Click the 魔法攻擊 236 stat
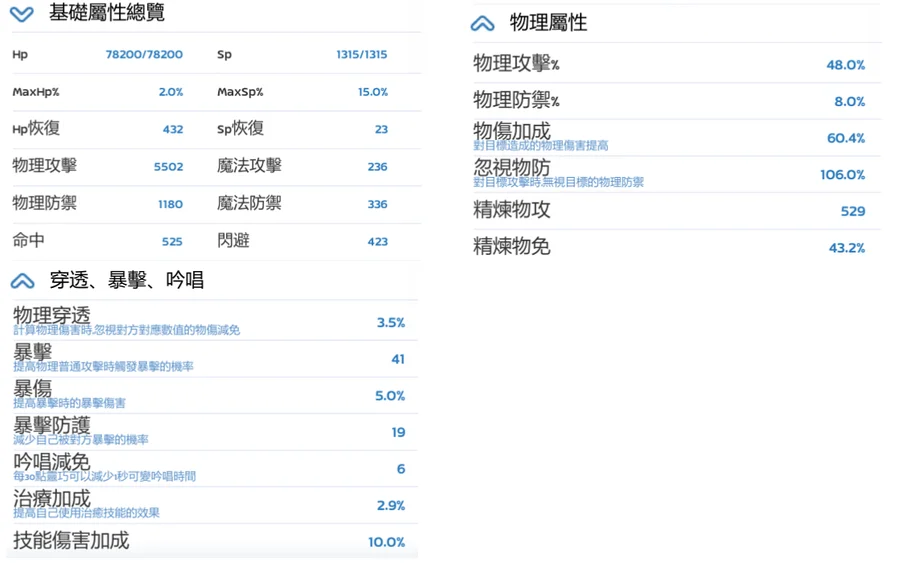 (x=302, y=166)
